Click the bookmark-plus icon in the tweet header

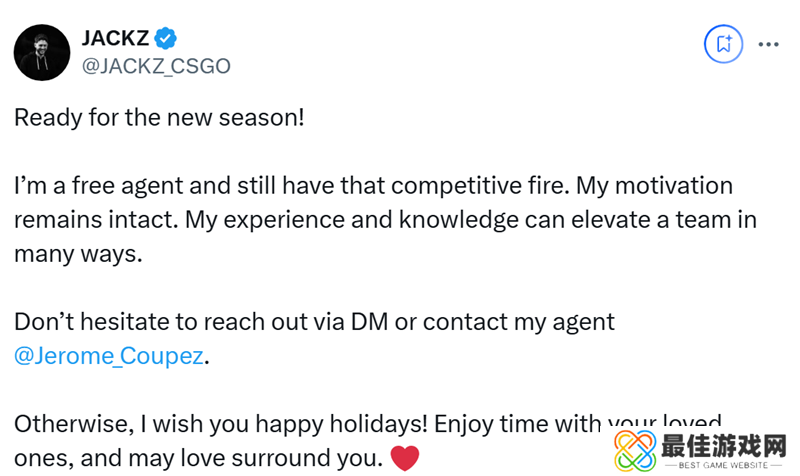[722, 44]
